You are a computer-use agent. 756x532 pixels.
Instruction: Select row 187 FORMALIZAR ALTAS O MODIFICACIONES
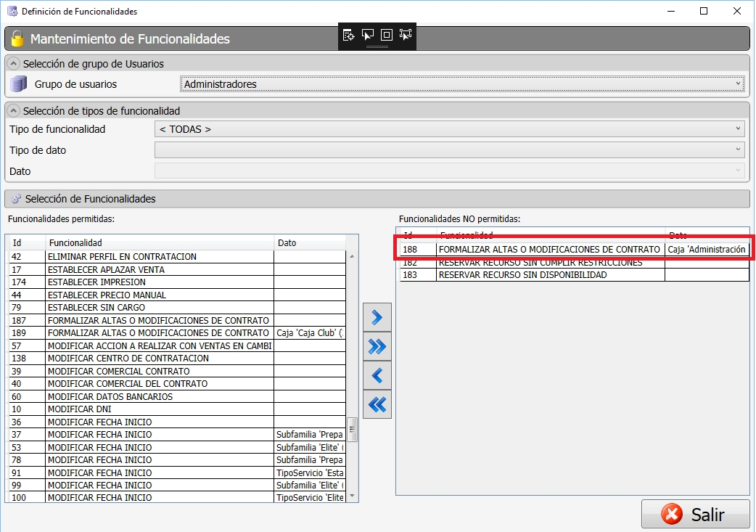coord(178,320)
